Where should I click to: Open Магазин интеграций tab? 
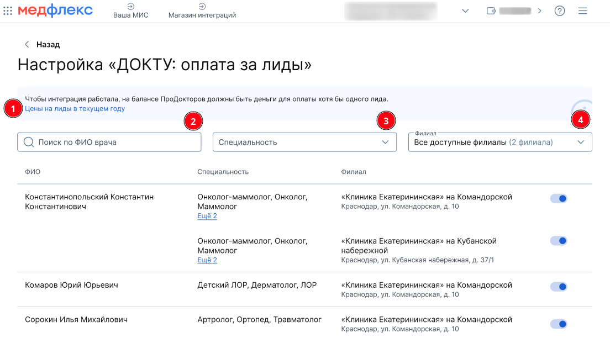(x=202, y=11)
